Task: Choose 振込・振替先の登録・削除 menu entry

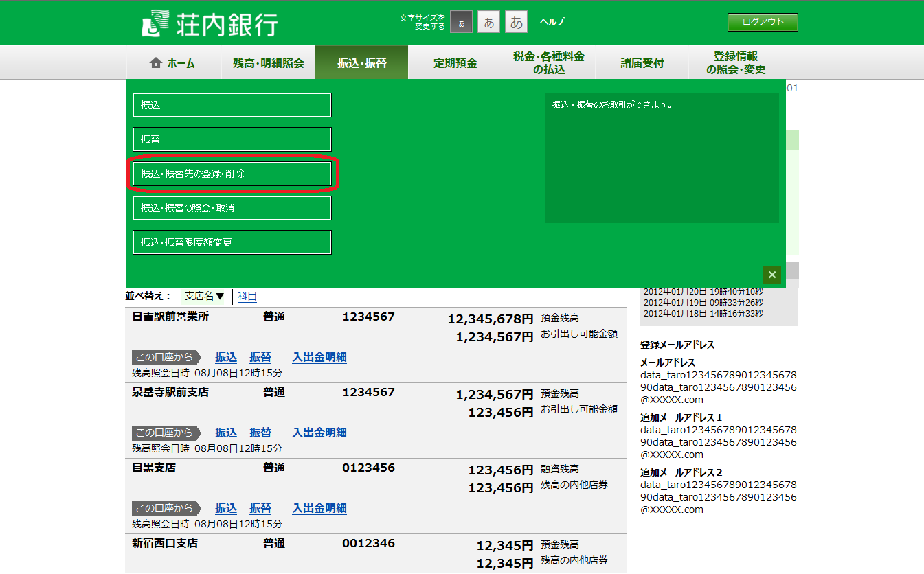Action: 232,174
